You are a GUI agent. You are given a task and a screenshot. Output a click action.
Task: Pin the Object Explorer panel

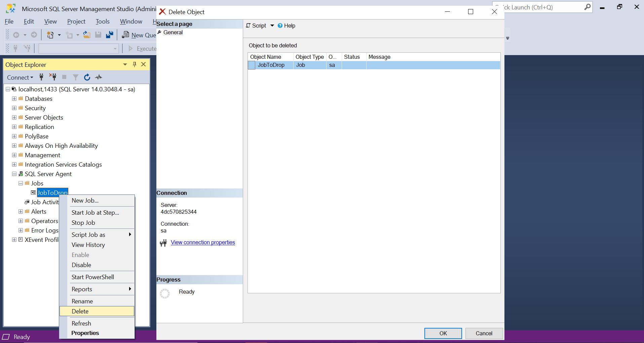134,65
